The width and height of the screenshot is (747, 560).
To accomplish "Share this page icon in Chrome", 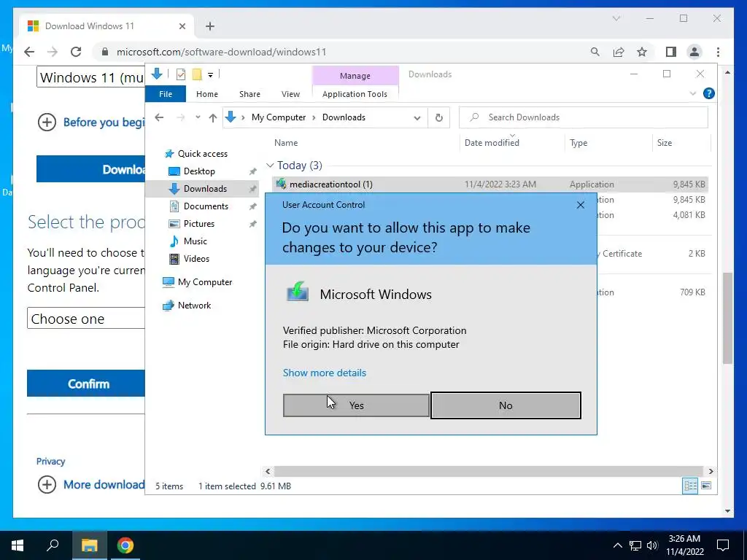I will [x=619, y=52].
